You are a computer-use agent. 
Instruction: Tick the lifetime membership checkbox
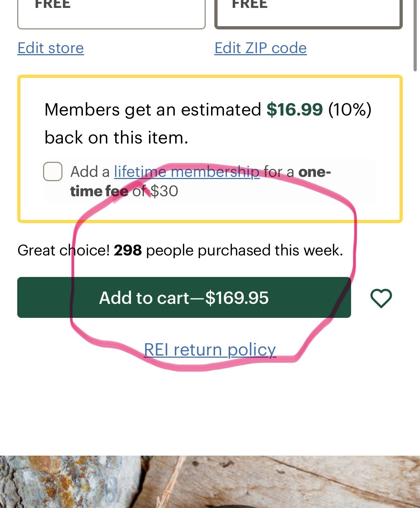click(x=53, y=171)
